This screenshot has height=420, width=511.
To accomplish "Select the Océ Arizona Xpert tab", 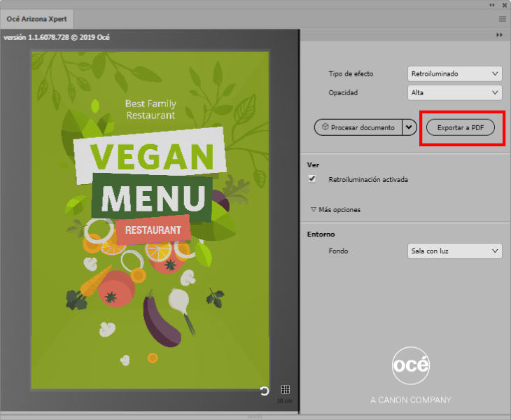I will (36, 19).
